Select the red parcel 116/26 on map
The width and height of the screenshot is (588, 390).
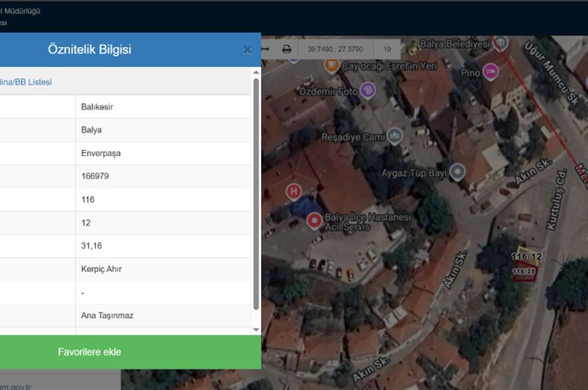coord(524,273)
